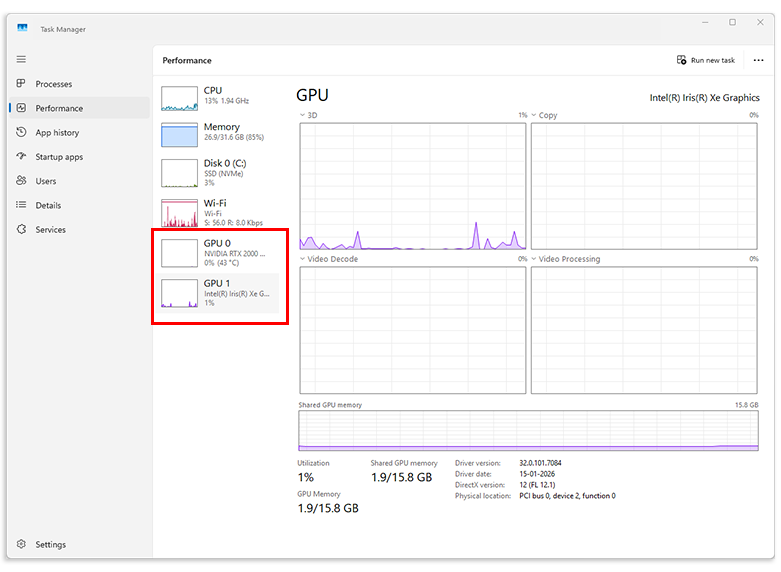Maximize the Task Manager window

(732, 22)
